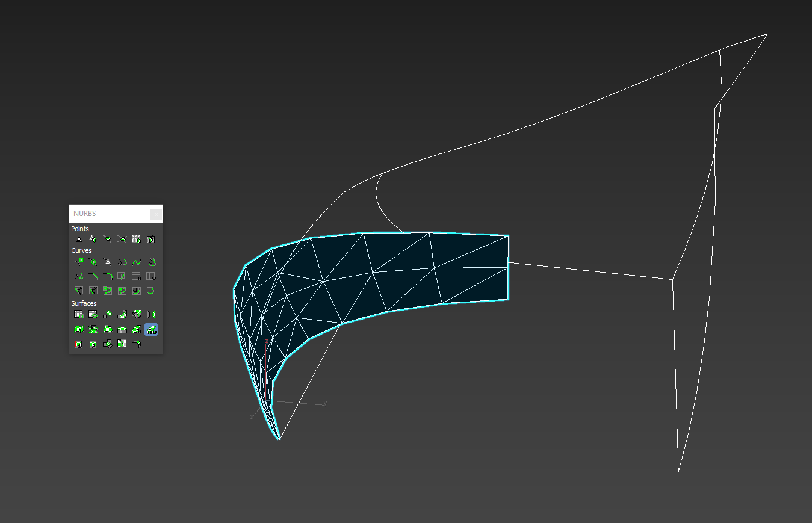Select the Create U Loft Surface tool

click(137, 329)
